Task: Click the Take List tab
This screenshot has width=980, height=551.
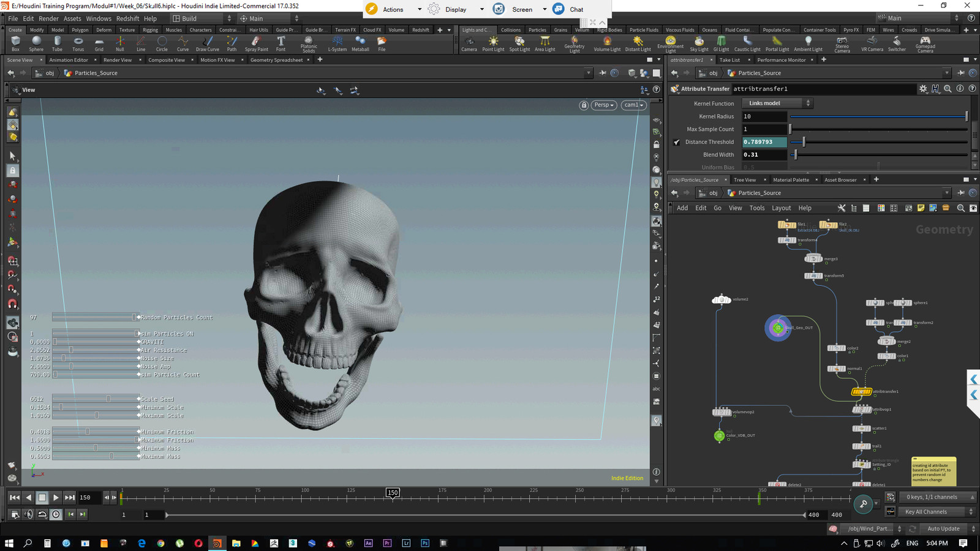Action: pos(731,59)
